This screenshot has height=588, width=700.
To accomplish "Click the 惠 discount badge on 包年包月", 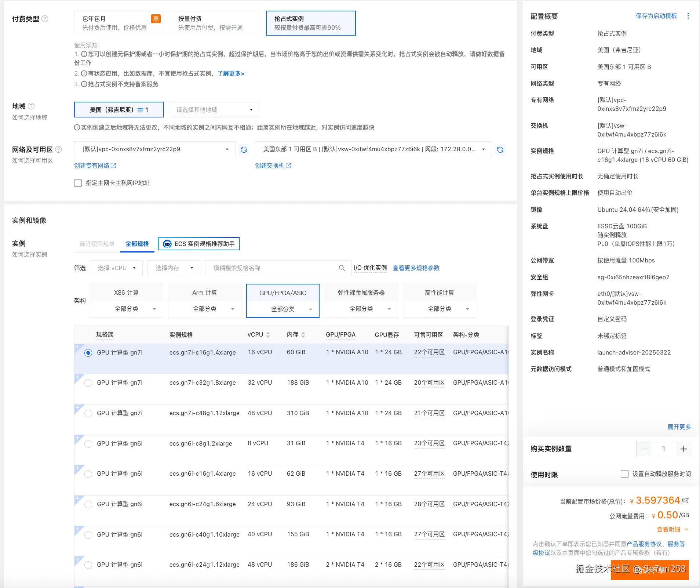I will (156, 19).
